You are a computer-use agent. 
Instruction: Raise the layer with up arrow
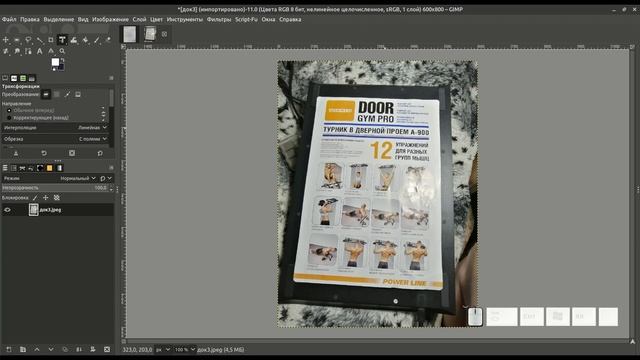coord(37,349)
